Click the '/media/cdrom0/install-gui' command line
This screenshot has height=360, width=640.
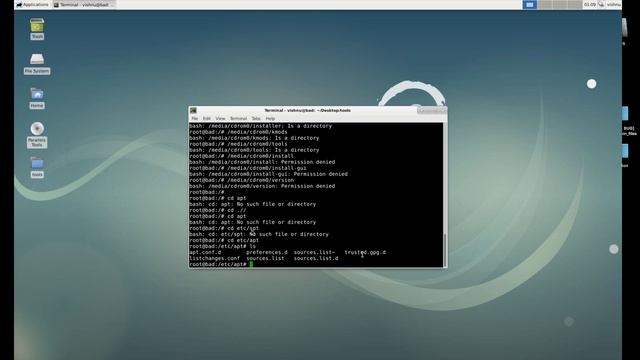[248, 168]
